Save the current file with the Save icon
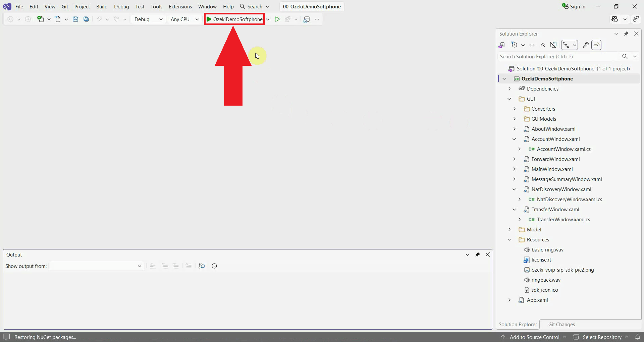 point(75,19)
